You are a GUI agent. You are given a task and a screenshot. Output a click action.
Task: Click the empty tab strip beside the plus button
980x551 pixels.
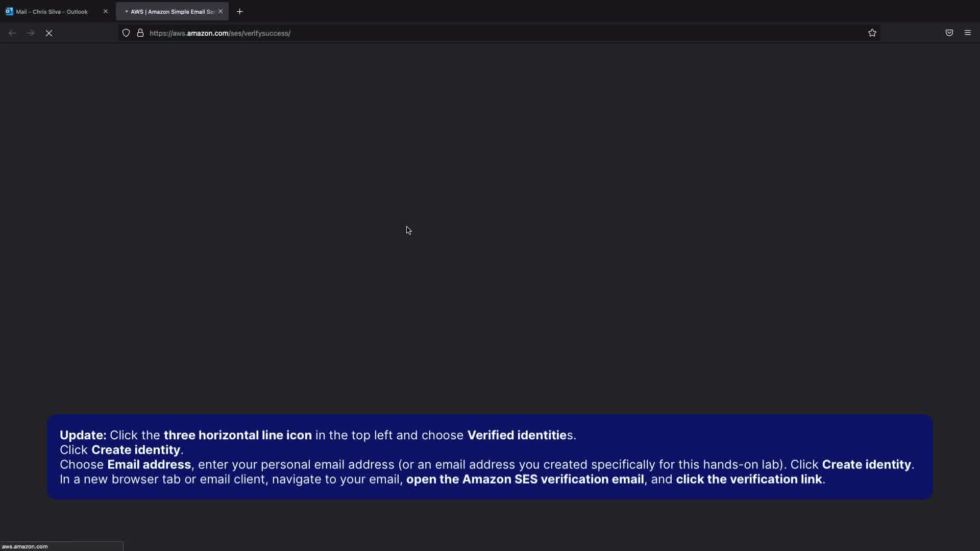[561, 12]
